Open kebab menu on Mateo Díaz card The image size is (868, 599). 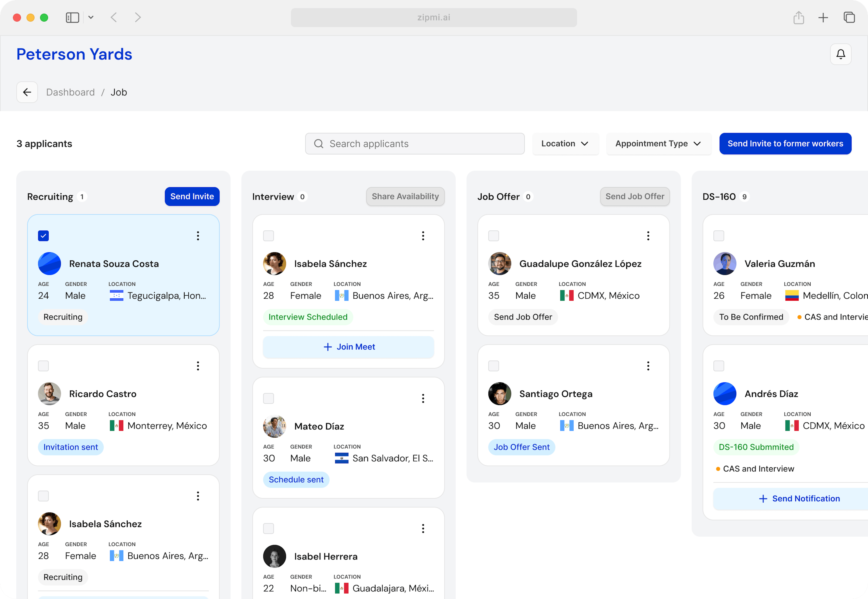coord(423,399)
